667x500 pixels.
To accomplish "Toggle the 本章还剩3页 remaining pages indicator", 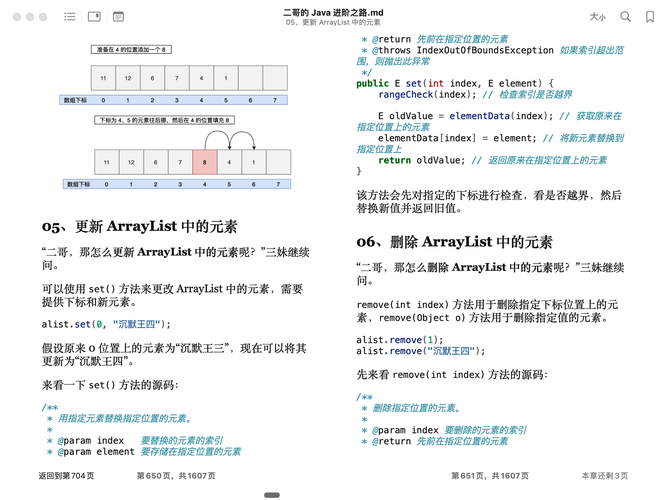I will click(x=605, y=476).
